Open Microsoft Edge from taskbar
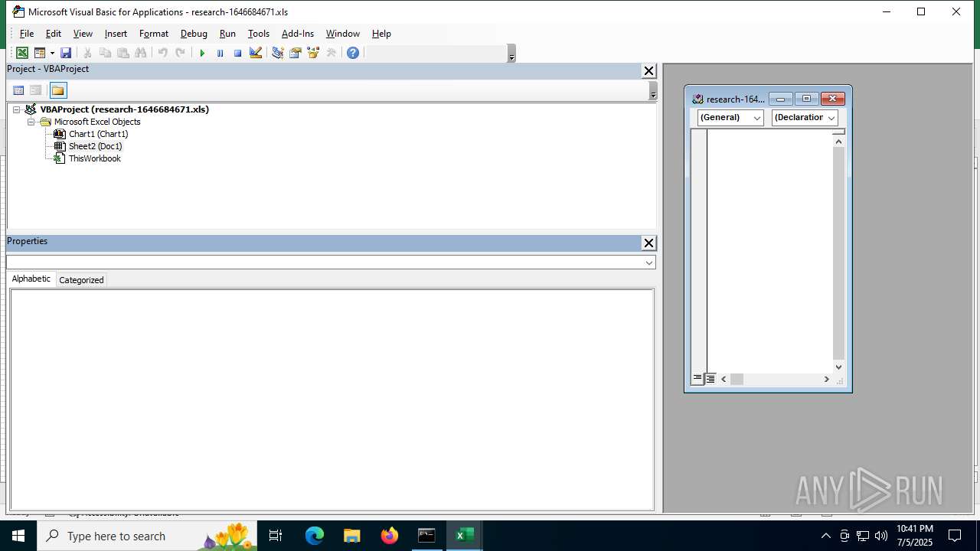980x551 pixels. 315,536
